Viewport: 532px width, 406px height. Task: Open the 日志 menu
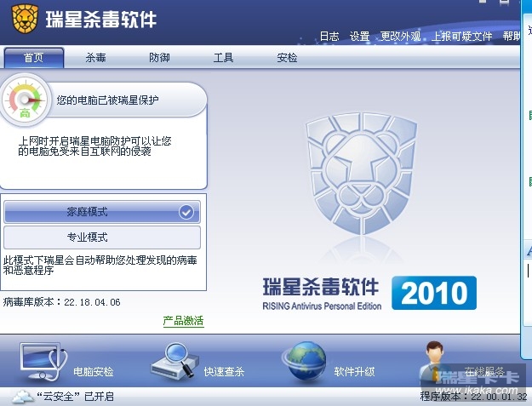coord(329,36)
